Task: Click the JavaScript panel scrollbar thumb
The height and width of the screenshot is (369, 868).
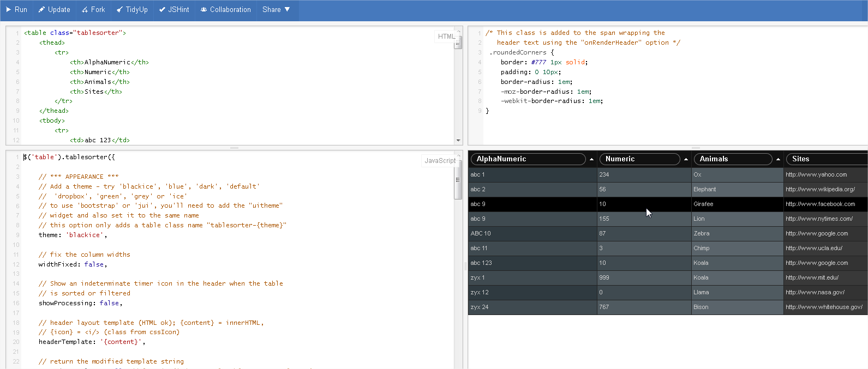Action: coord(458,180)
